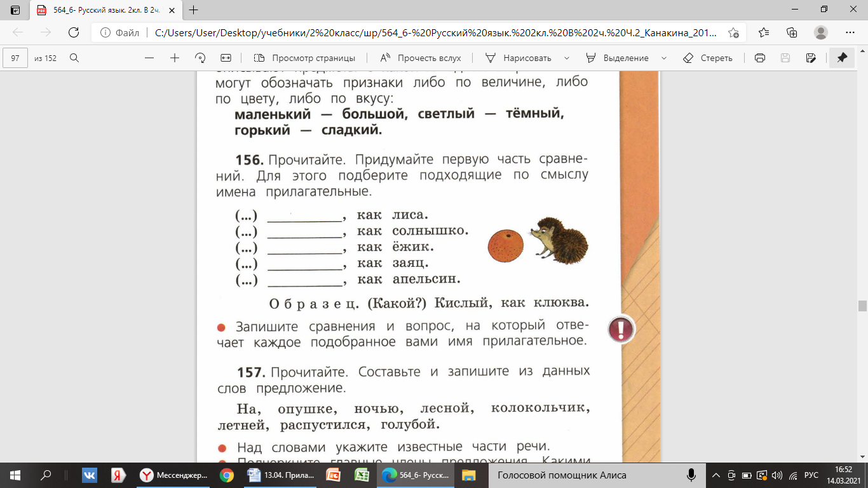The height and width of the screenshot is (488, 868).
Task: Open the VK app from taskbar
Action: 89,475
